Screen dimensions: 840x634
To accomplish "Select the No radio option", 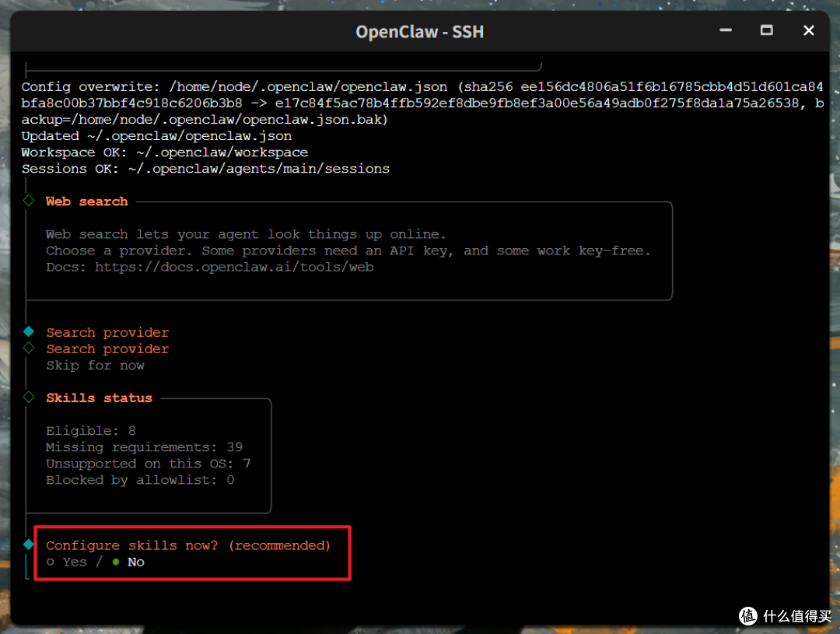I will pos(128,562).
